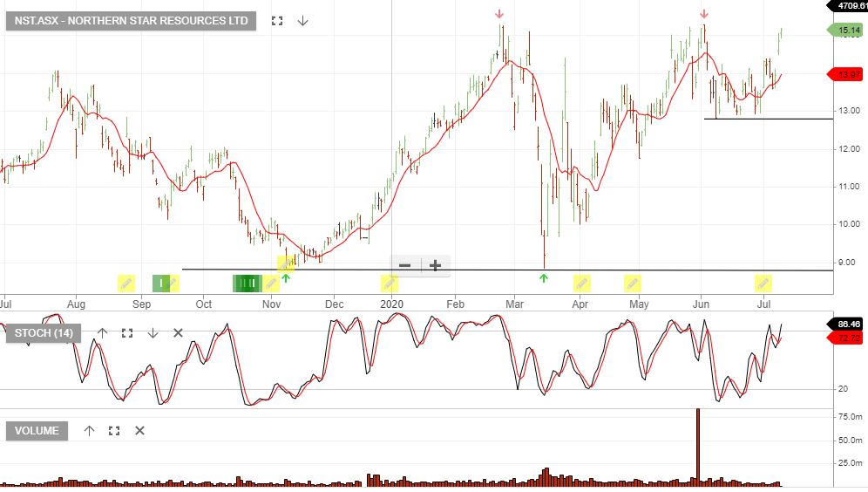The image size is (868, 492).
Task: Click the 13.00 price axis label
Action: [x=849, y=111]
